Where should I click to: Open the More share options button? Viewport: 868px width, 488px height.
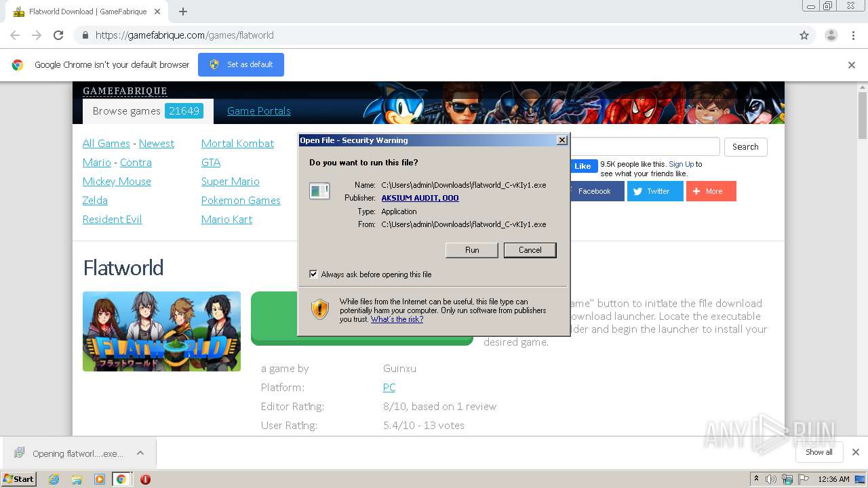pyautogui.click(x=711, y=191)
